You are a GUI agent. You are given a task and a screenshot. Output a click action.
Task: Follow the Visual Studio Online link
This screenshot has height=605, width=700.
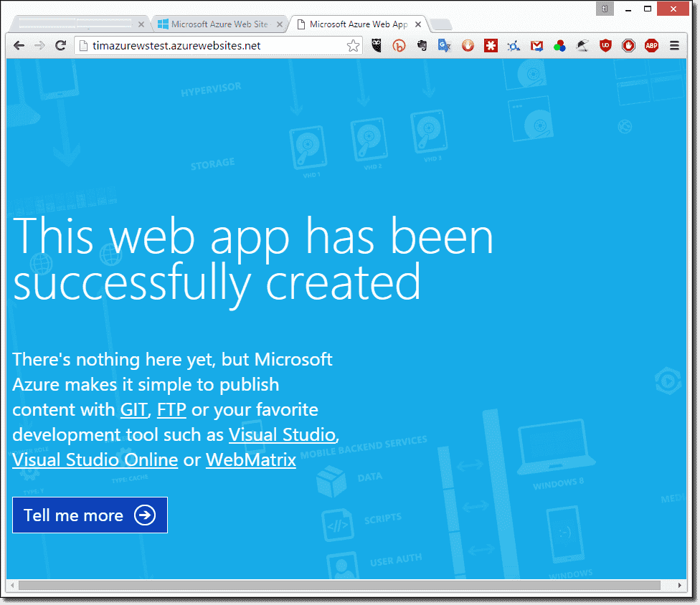pos(95,460)
